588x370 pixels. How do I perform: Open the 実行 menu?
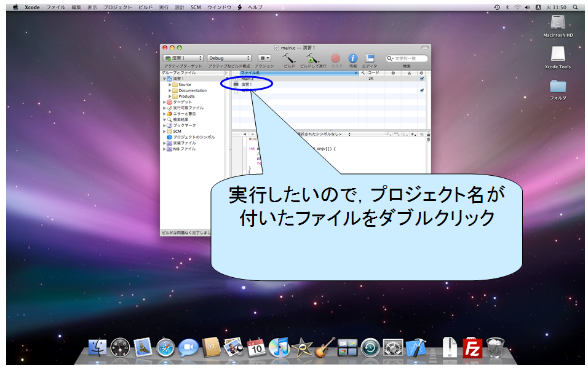[x=164, y=7]
